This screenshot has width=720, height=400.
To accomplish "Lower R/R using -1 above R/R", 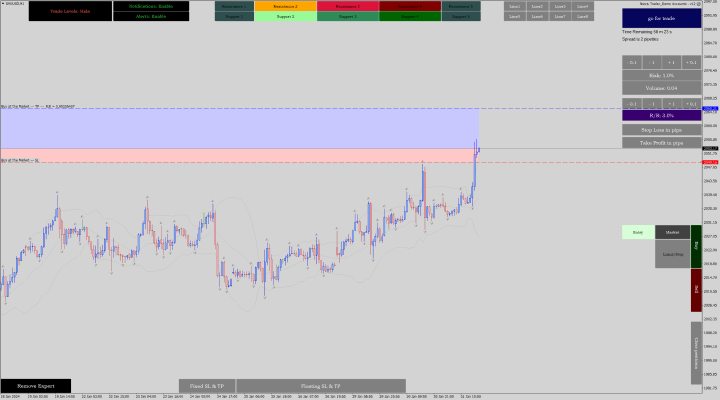I will (652, 104).
